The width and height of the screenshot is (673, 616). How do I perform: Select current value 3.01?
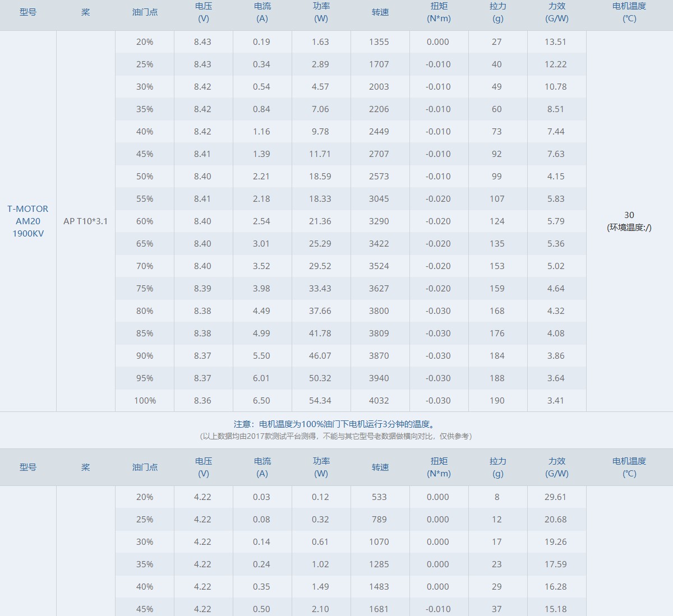pyautogui.click(x=261, y=243)
